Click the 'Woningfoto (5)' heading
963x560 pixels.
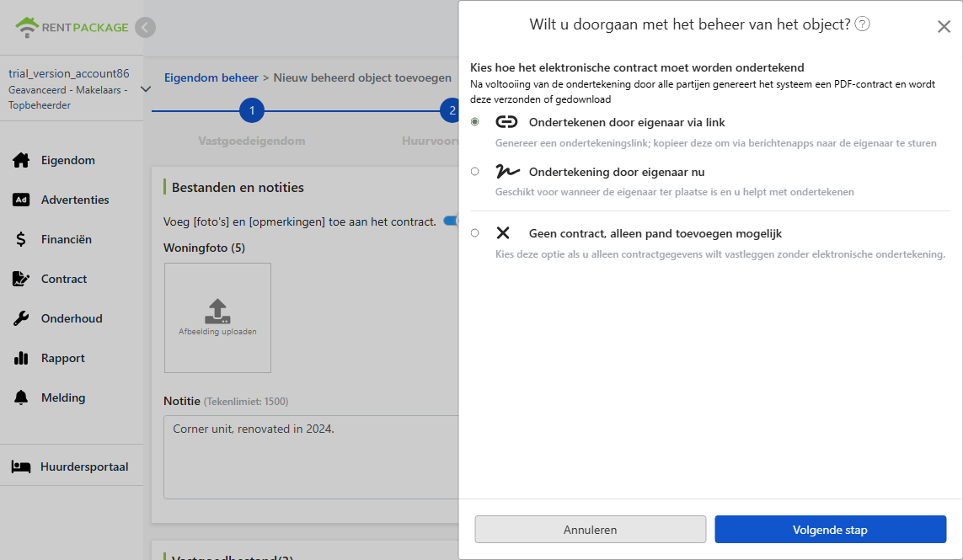204,248
